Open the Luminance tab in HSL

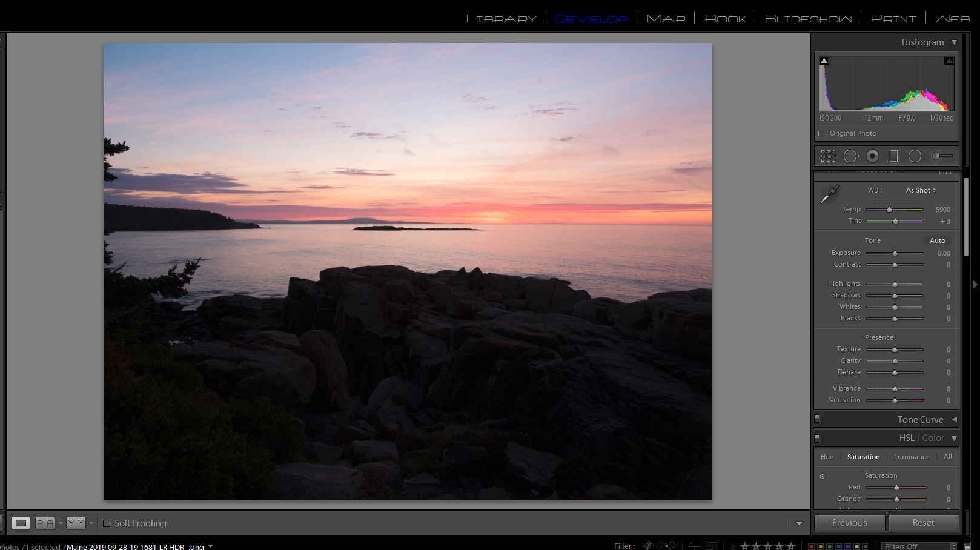(911, 457)
